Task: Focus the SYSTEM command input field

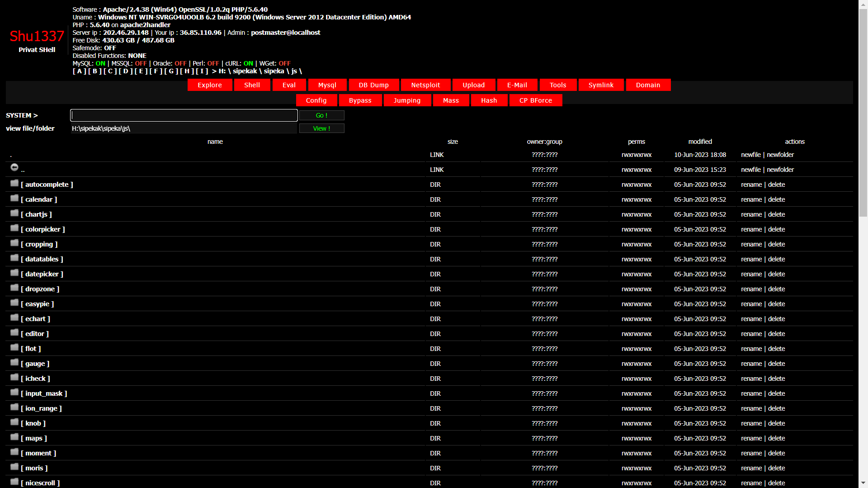Action: pos(184,115)
